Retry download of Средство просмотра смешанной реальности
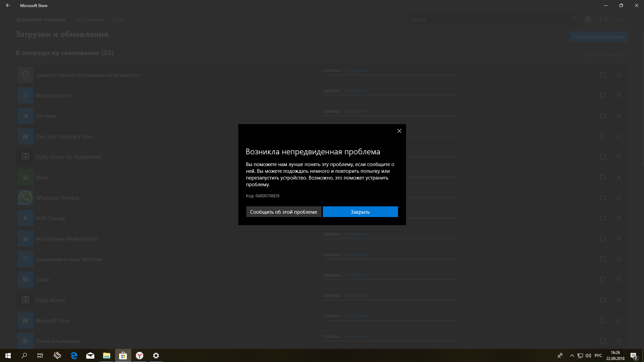This screenshot has height=362, width=644. 602,75
